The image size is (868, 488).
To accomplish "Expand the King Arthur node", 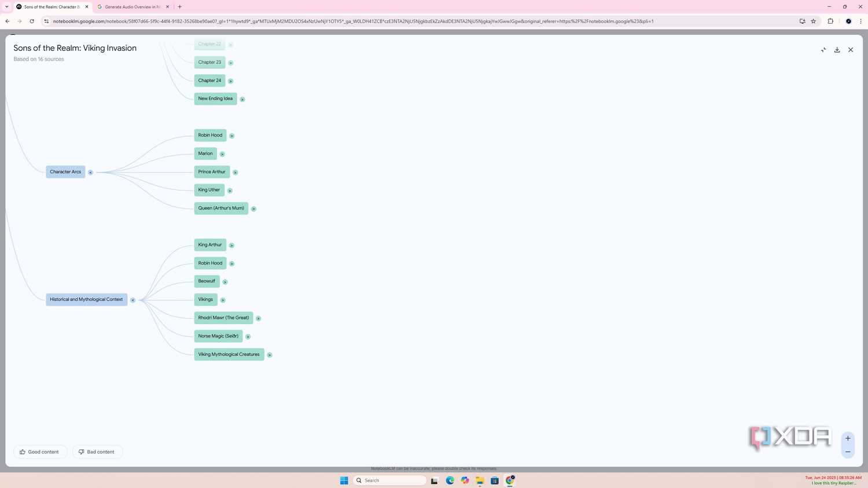I will pyautogui.click(x=231, y=245).
